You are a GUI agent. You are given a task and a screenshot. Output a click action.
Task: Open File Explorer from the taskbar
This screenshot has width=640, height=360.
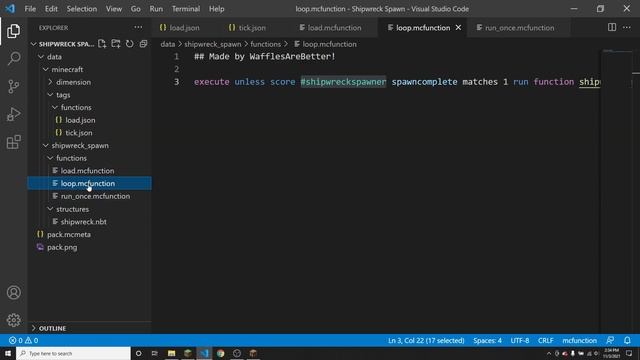pos(171,353)
